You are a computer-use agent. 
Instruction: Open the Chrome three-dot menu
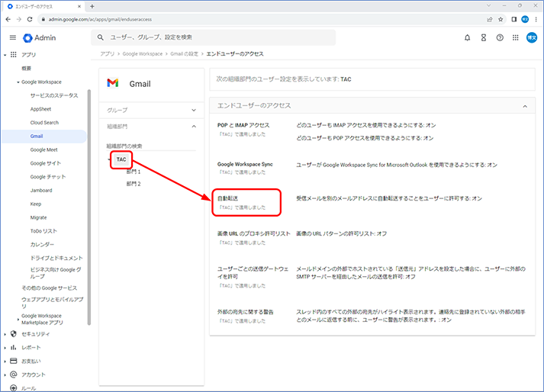tap(536, 19)
